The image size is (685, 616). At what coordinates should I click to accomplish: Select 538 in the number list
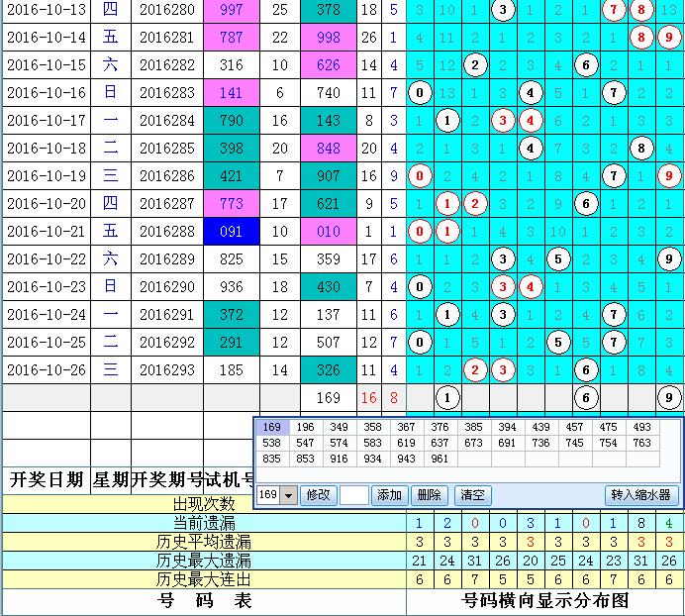[x=272, y=443]
